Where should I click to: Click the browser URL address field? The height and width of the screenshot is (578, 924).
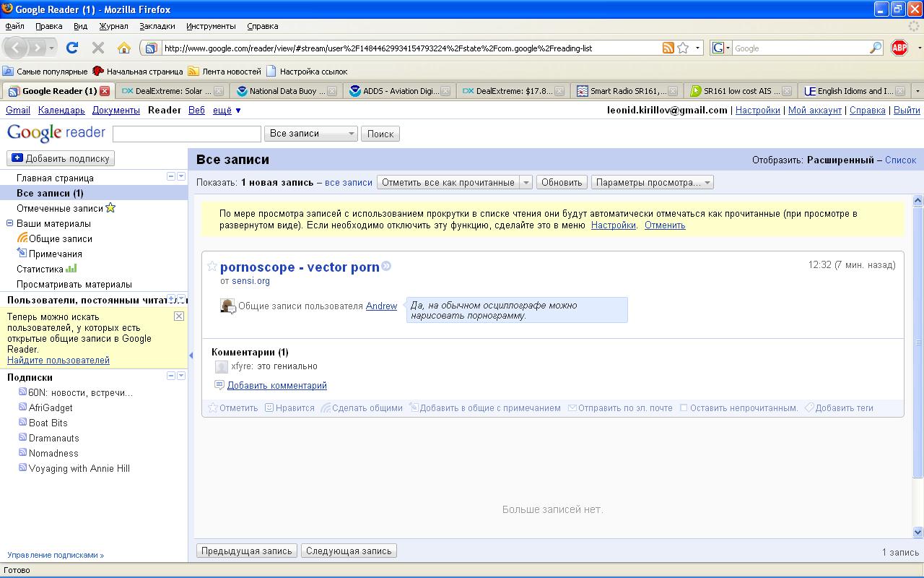(411, 48)
